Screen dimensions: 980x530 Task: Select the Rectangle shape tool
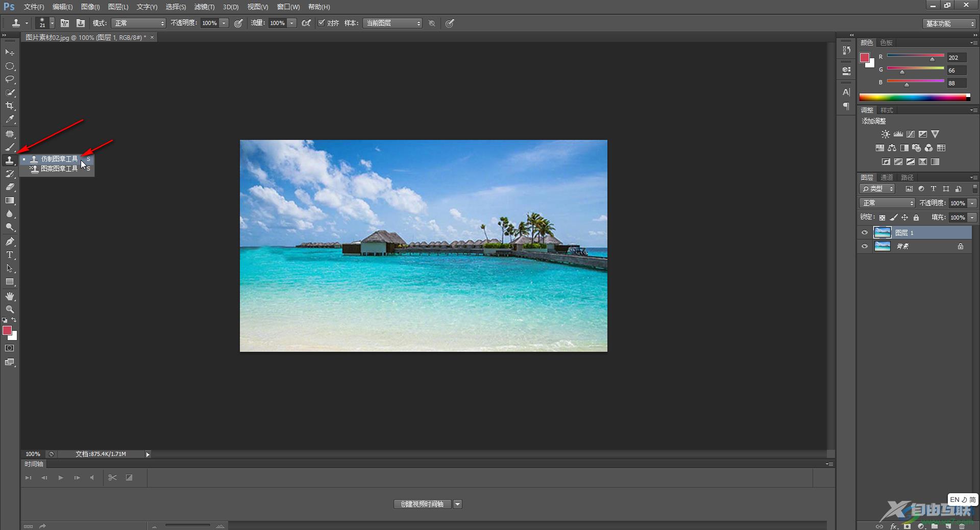click(10, 282)
